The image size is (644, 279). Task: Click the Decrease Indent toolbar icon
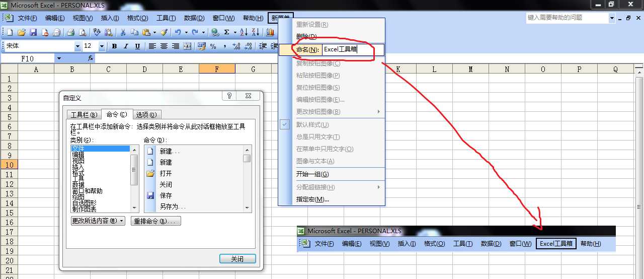[263, 46]
